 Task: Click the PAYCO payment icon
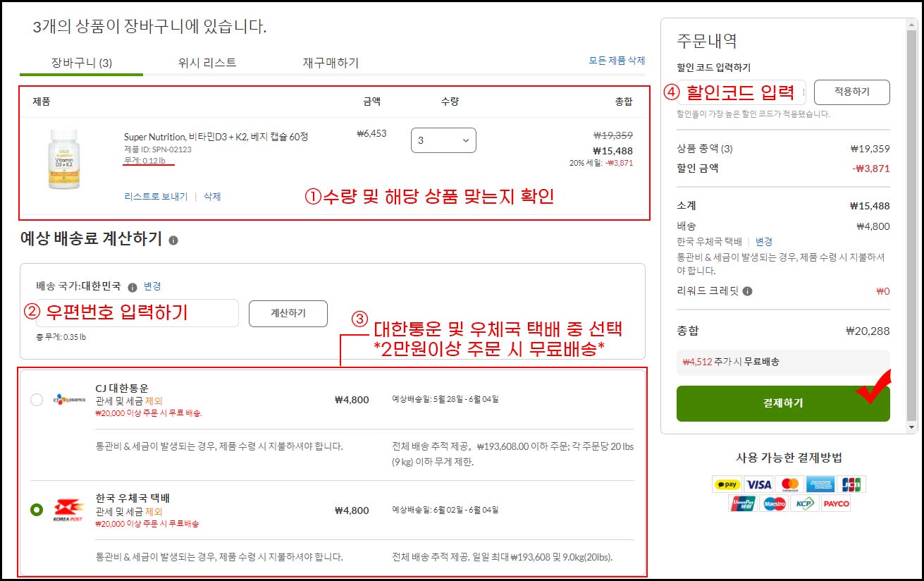coord(837,503)
